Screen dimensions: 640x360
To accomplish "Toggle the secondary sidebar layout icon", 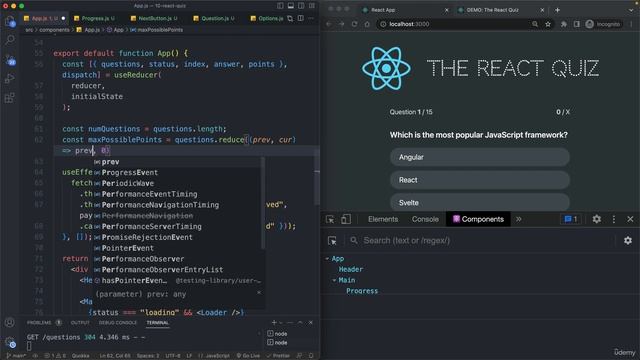I will [x=301, y=6].
